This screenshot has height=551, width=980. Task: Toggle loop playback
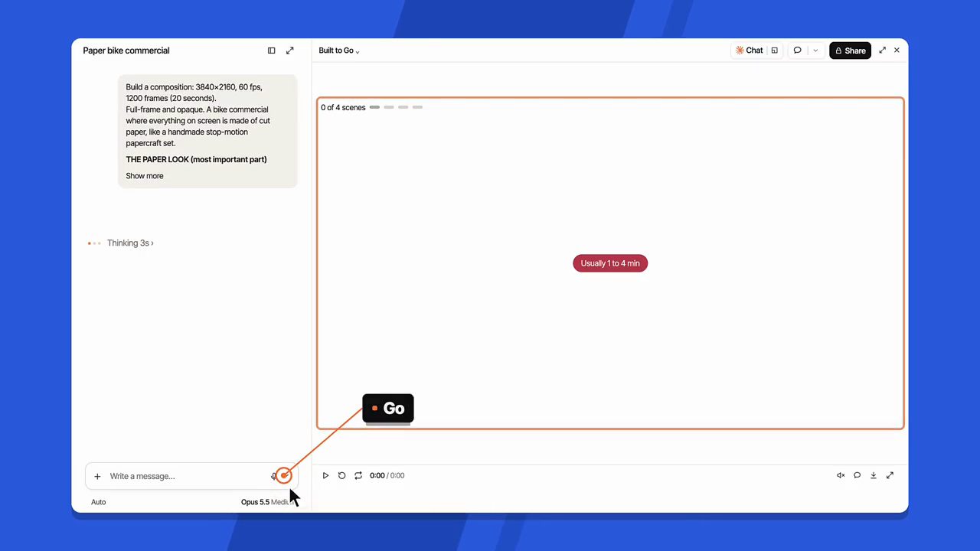pos(358,475)
